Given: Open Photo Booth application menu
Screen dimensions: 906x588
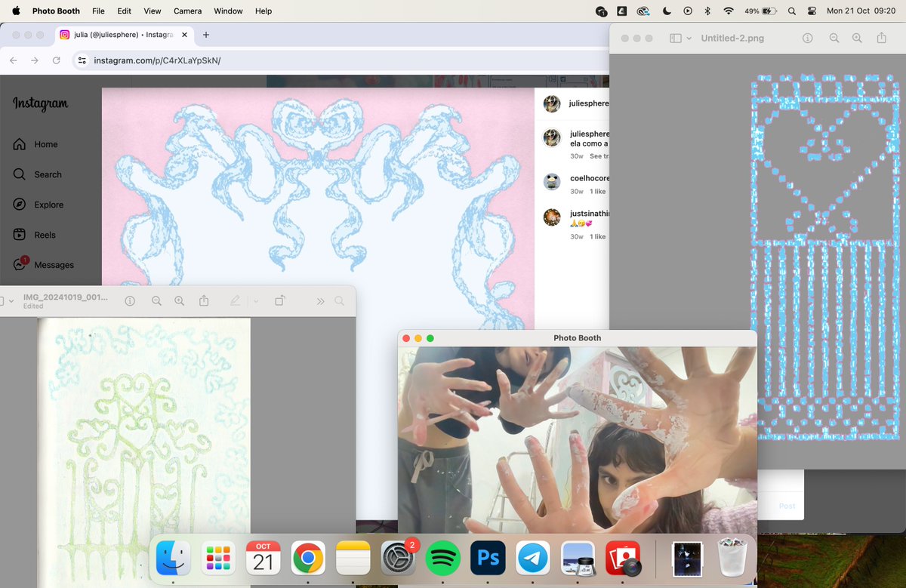Looking at the screenshot, I should pos(56,11).
